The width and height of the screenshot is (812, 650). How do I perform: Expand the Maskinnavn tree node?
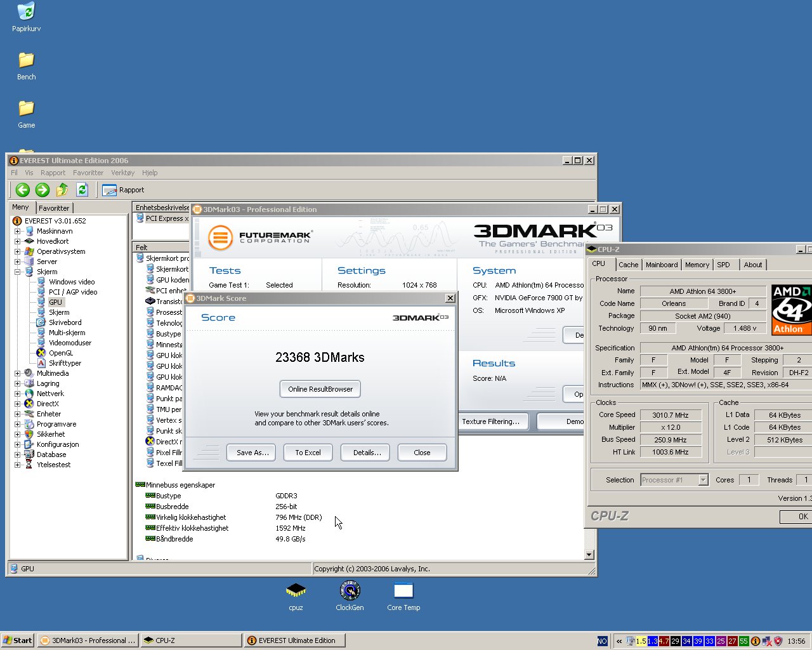click(18, 231)
